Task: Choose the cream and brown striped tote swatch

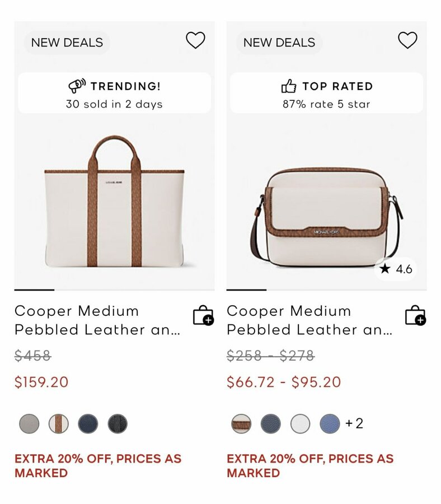Action: point(59,424)
